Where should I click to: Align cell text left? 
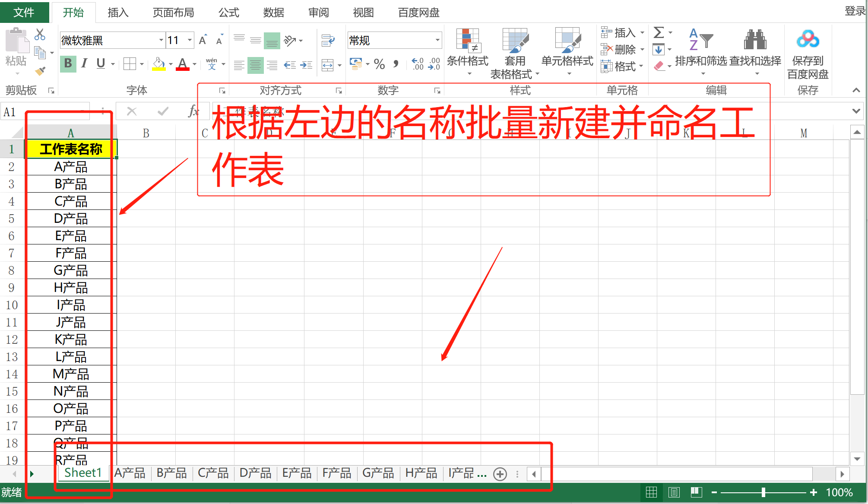coord(239,65)
